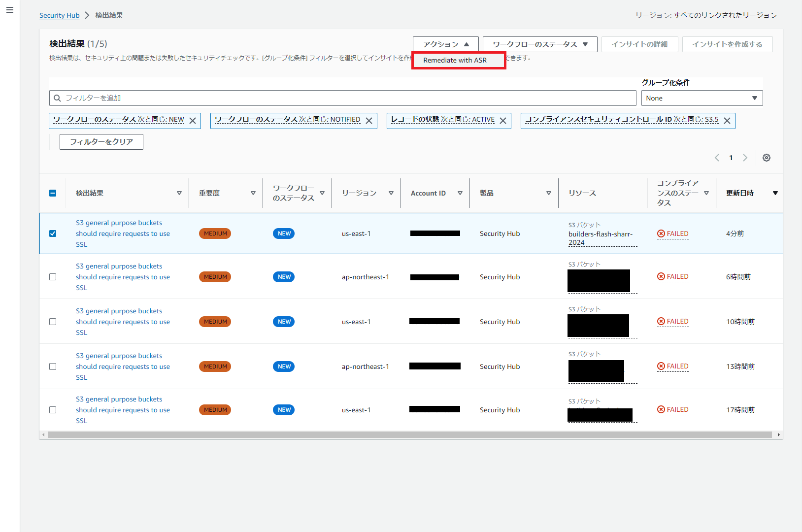
Task: Open the hamburger navigation menu
Action: (10, 10)
